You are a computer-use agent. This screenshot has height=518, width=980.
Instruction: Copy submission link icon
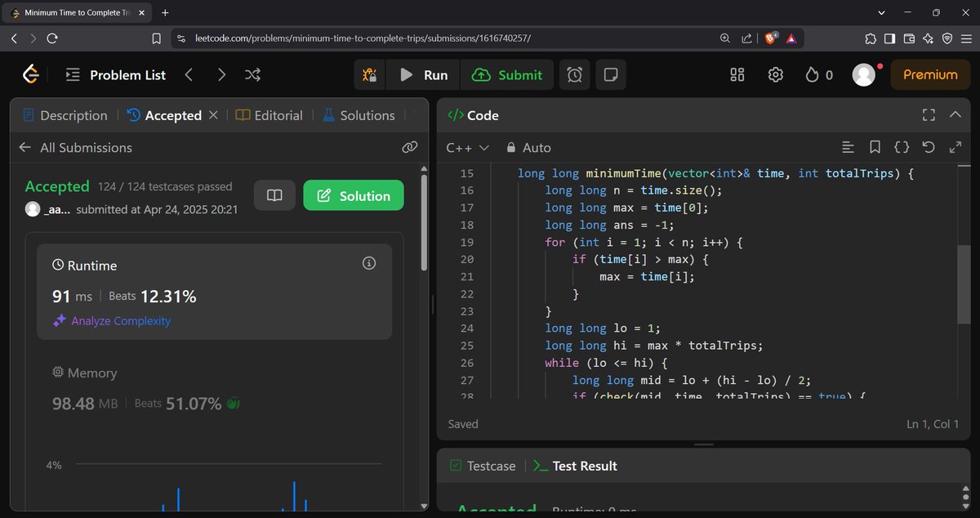(410, 147)
